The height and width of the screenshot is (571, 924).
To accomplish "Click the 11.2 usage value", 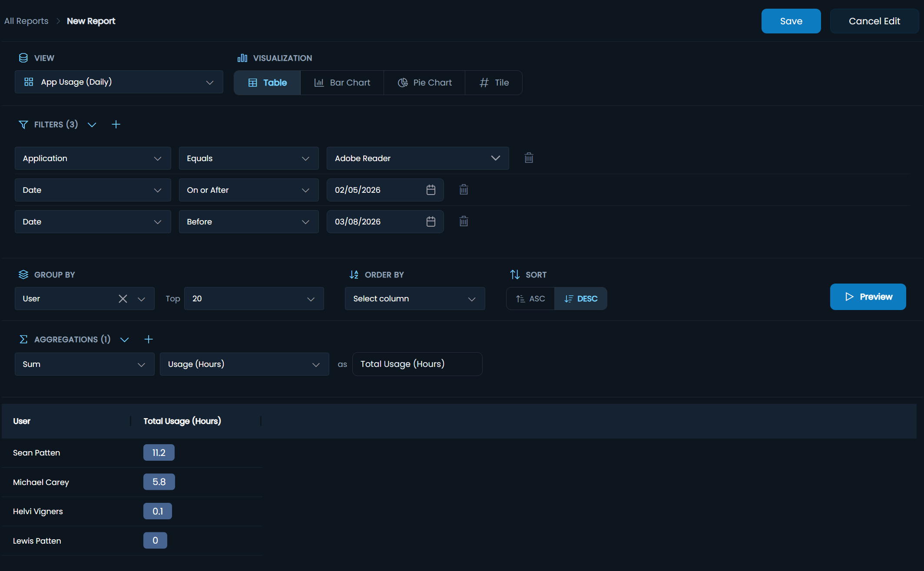I will point(159,452).
